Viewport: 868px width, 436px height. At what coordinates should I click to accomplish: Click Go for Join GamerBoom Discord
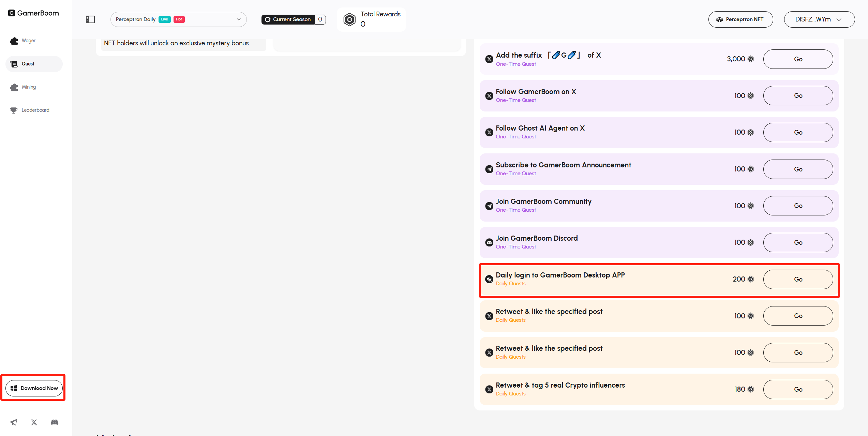click(798, 242)
